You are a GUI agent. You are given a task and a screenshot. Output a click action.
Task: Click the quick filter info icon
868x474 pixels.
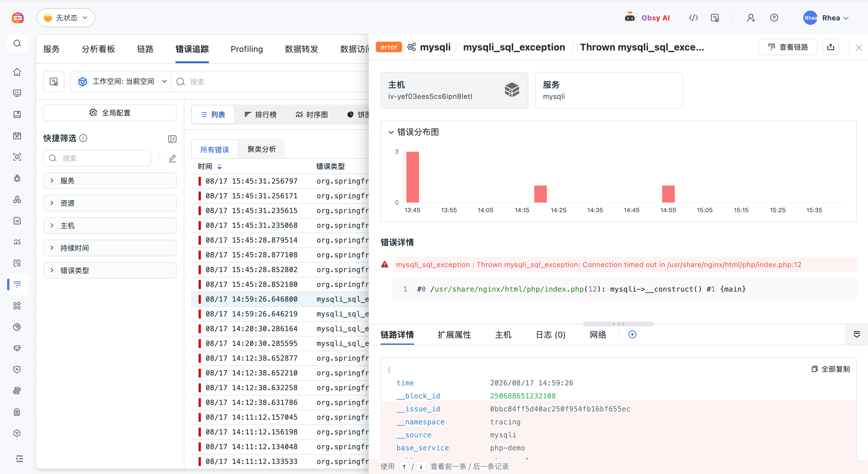(x=83, y=138)
